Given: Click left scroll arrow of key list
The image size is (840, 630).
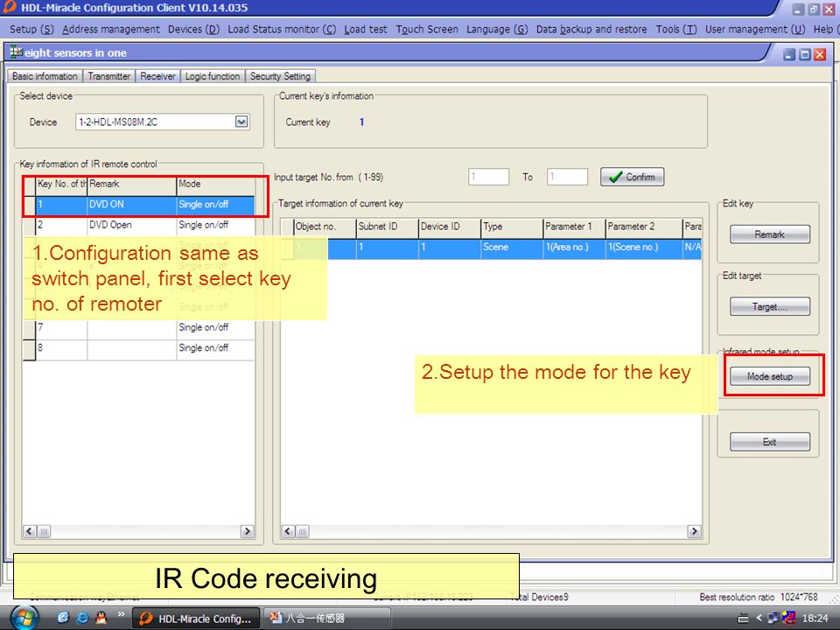Looking at the screenshot, I should (30, 531).
